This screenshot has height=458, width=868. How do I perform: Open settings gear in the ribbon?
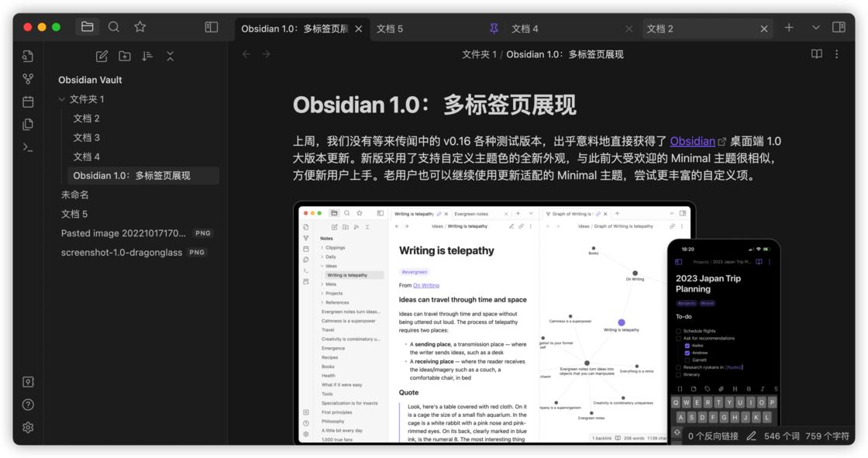(x=28, y=428)
